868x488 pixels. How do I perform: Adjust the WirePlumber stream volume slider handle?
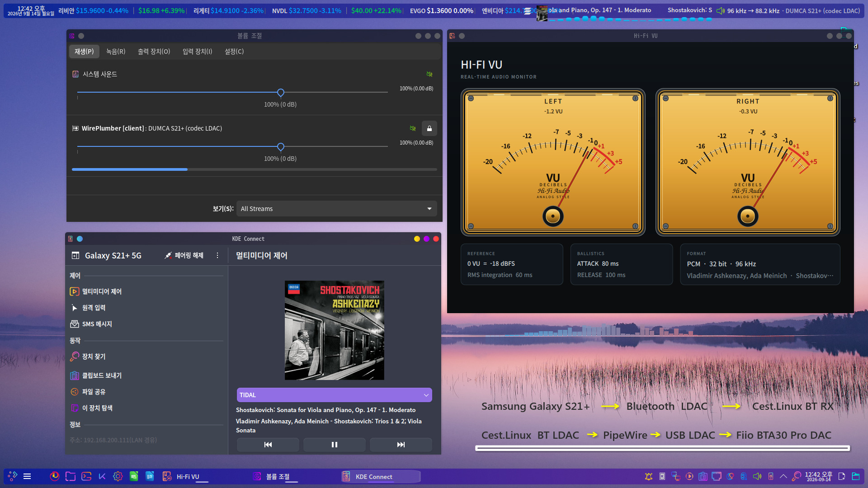coord(281,147)
